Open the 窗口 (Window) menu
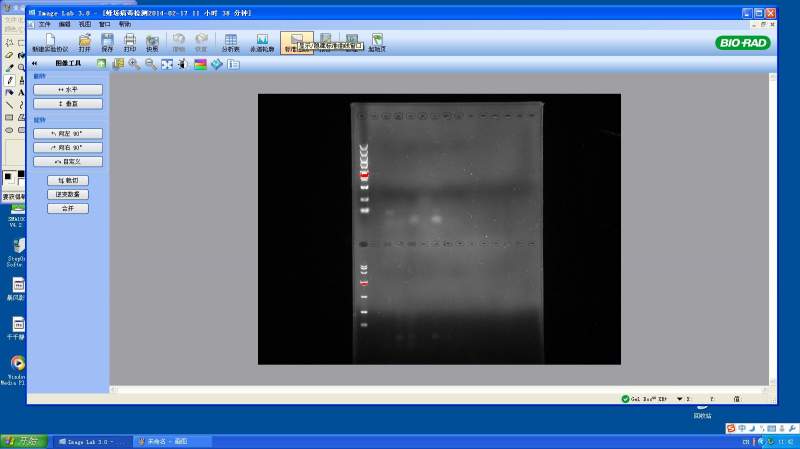The width and height of the screenshot is (800, 449). [105, 24]
